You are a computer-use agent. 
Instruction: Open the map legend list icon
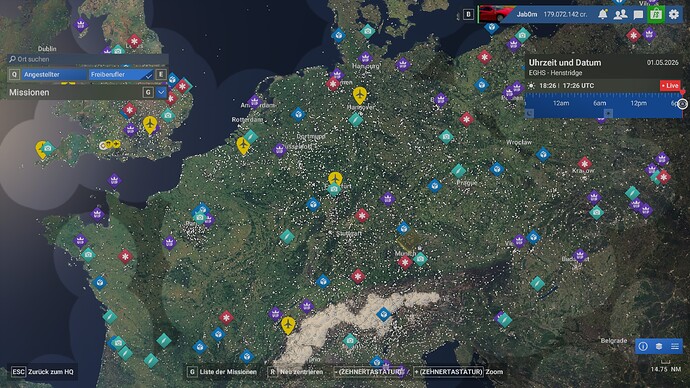click(x=675, y=346)
